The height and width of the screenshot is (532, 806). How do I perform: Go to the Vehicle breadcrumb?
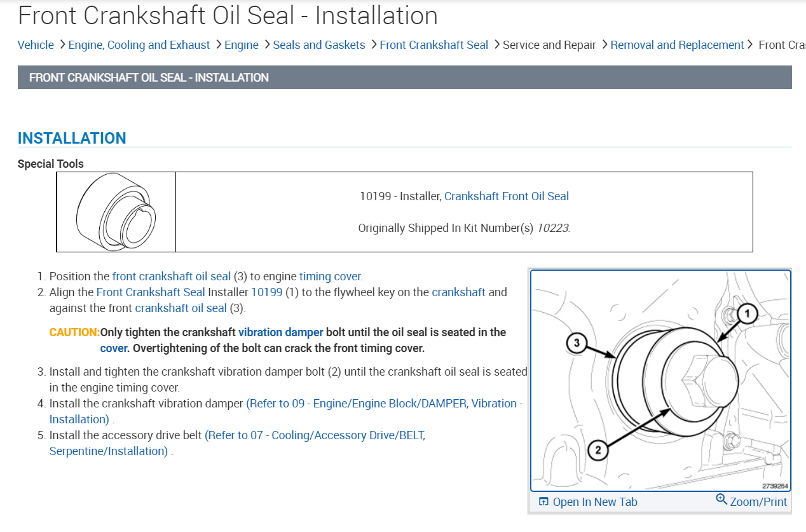pos(36,44)
